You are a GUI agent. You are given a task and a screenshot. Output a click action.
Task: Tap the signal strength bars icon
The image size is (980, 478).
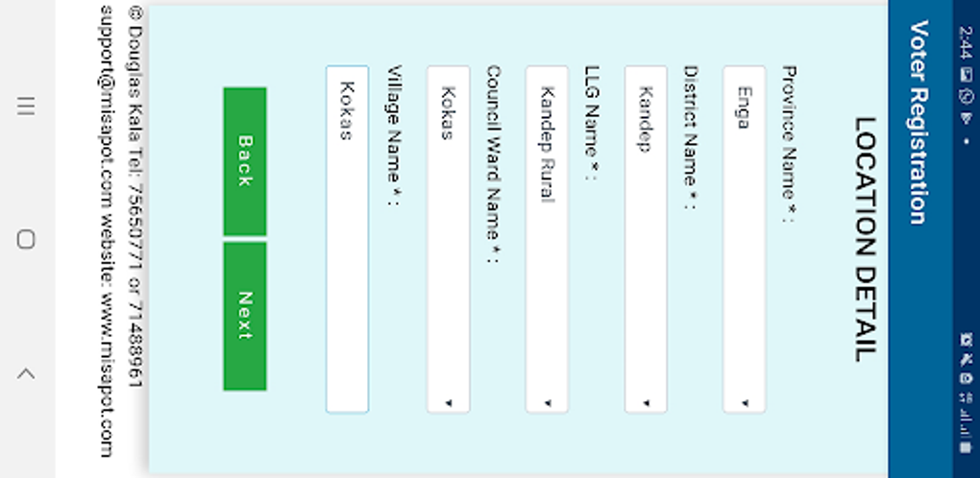(x=967, y=424)
